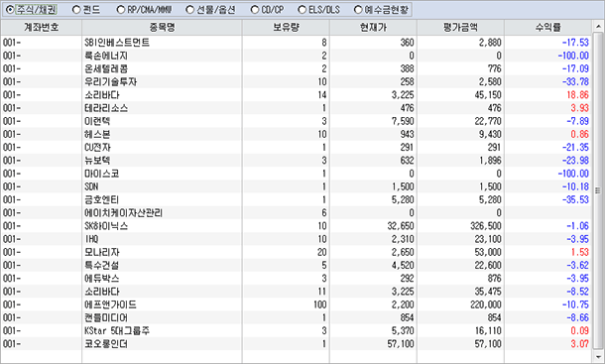Select the -23.98 return rate value
Image resolution: width=605 pixels, height=364 pixels.
[x=575, y=161]
